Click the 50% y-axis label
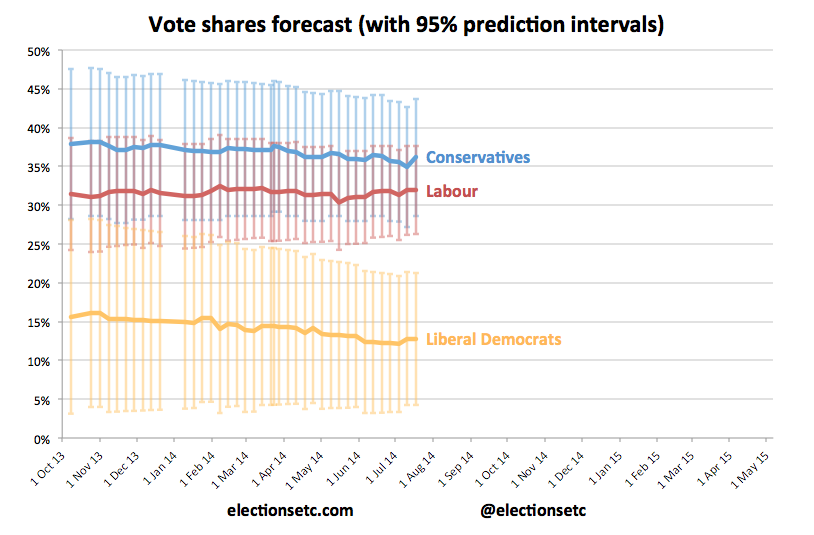 (x=39, y=51)
